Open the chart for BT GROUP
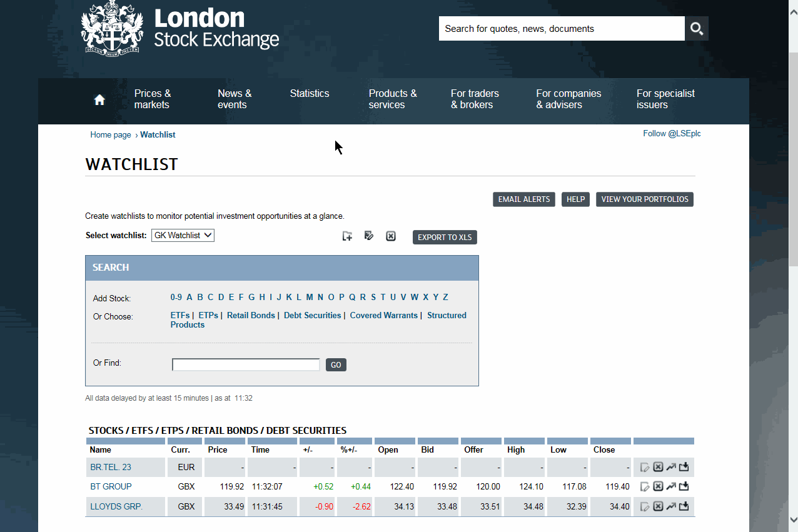 (x=671, y=486)
